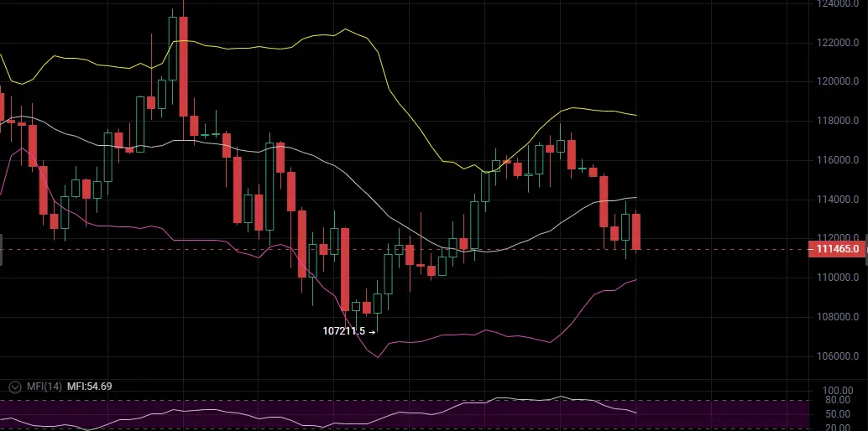This screenshot has height=431, width=868.
Task: Click the 20.00 MFI axis label
Action: (x=839, y=427)
